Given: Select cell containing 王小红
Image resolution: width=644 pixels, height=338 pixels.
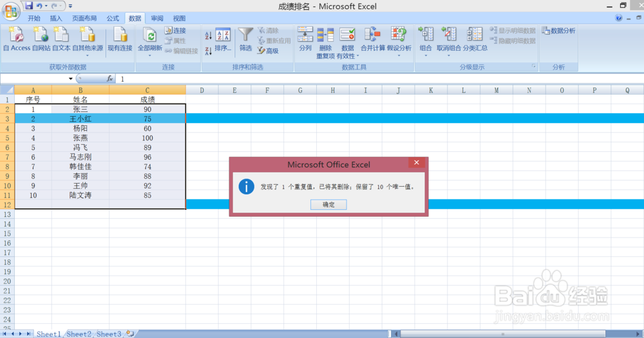Looking at the screenshot, I should click(x=80, y=118).
